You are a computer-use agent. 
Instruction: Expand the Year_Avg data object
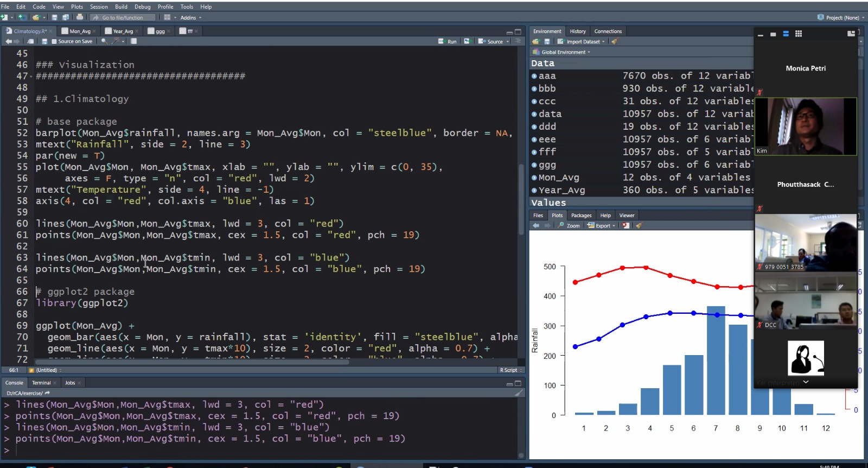tap(534, 191)
